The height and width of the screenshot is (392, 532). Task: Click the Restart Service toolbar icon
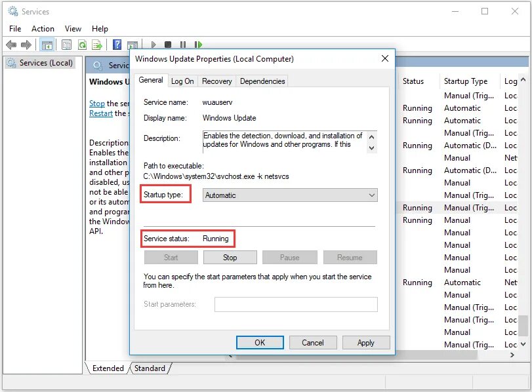[198, 45]
